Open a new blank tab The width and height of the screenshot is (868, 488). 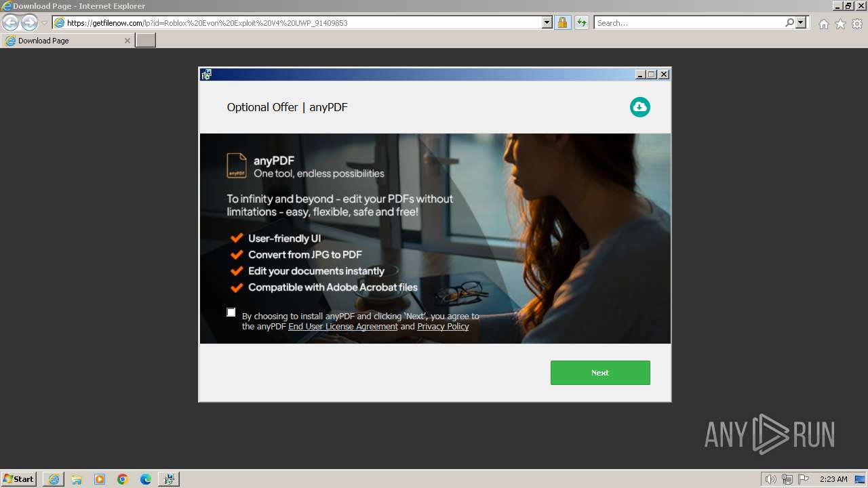point(146,41)
